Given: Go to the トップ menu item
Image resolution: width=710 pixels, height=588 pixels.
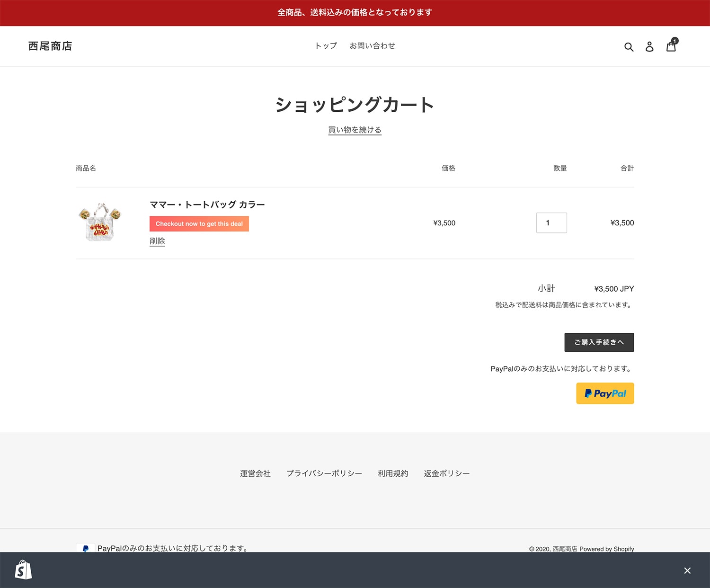Looking at the screenshot, I should 326,46.
